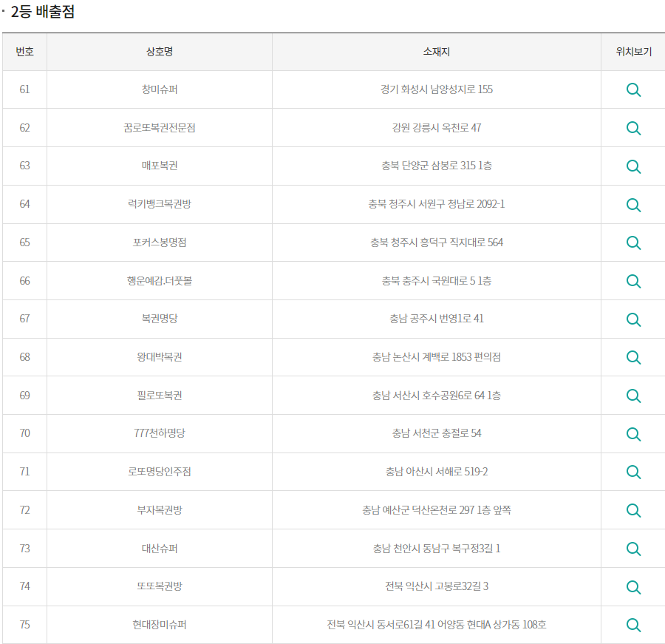Select store name 매포복권
The width and height of the screenshot is (665, 644).
click(x=160, y=166)
